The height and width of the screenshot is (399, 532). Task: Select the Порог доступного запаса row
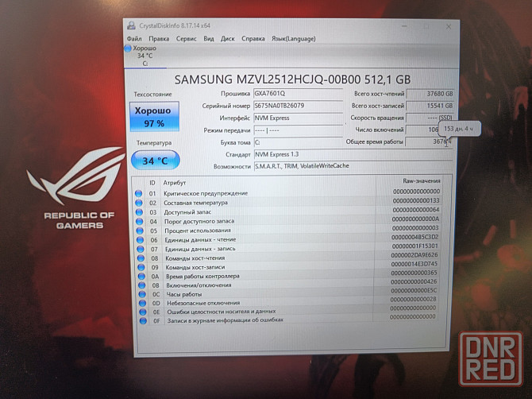click(287, 220)
